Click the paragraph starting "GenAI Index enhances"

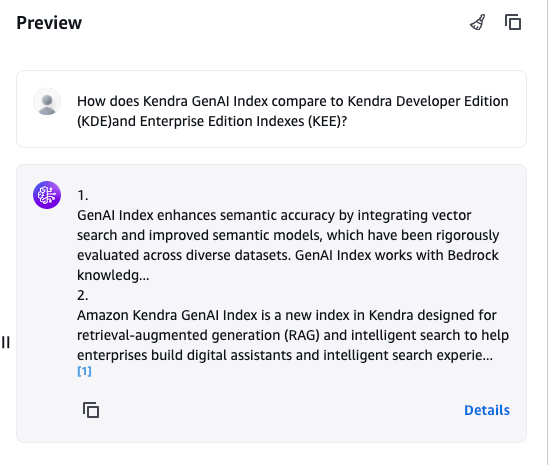coord(288,245)
